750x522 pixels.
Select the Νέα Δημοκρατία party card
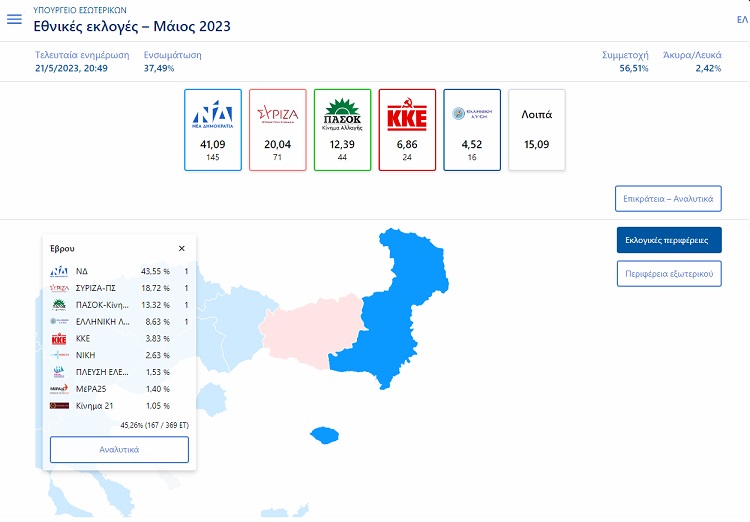click(213, 130)
